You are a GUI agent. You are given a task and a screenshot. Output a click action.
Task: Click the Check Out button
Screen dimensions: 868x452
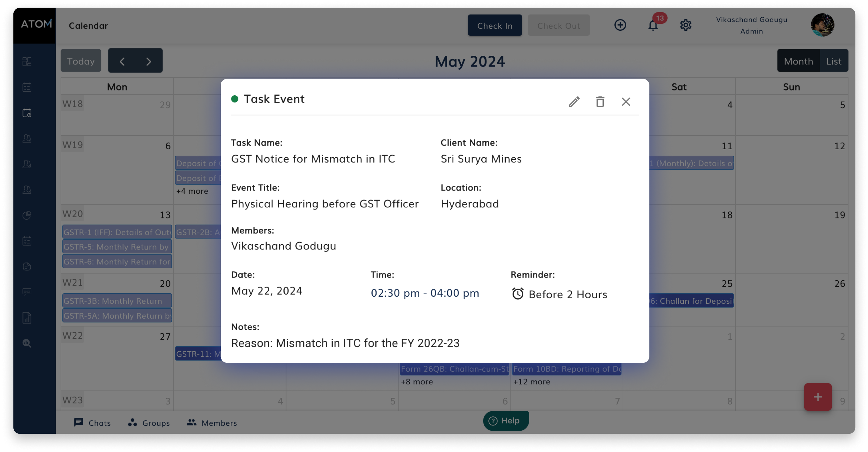[558, 25]
